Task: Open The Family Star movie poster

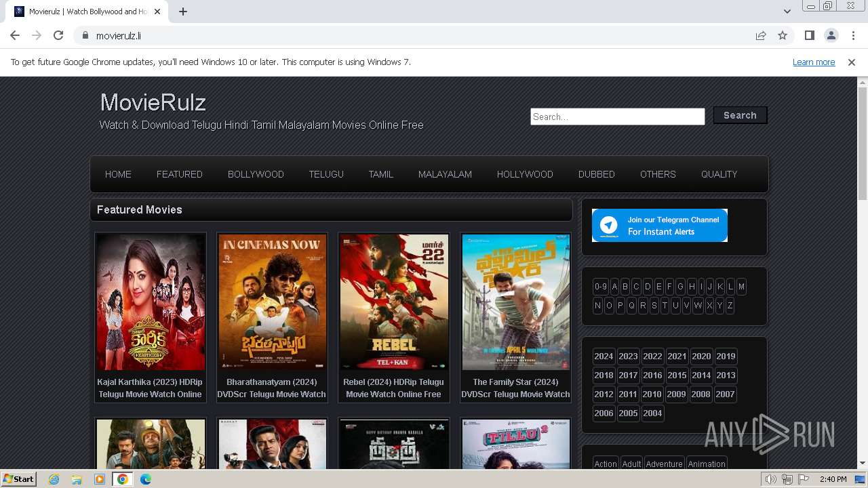Action: (516, 302)
